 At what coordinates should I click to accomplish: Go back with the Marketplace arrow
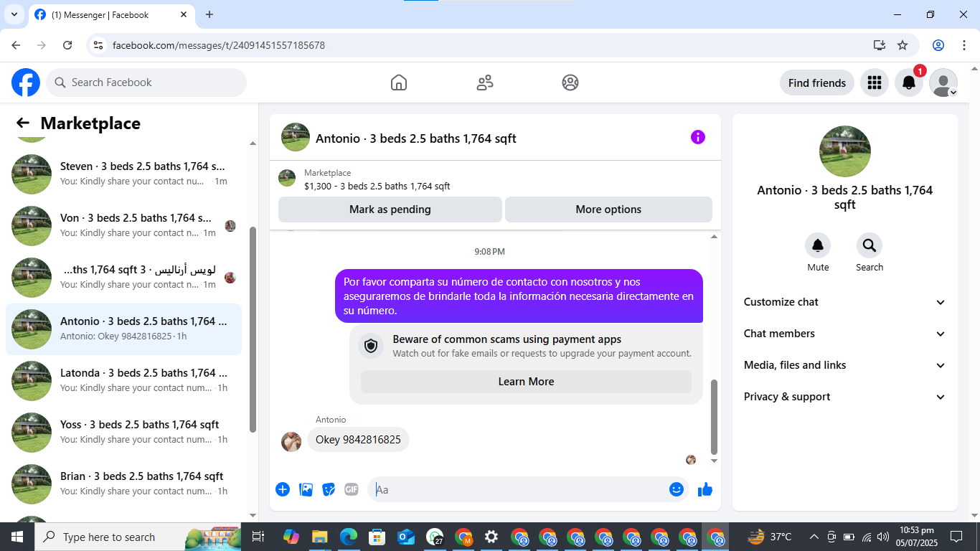click(x=23, y=123)
